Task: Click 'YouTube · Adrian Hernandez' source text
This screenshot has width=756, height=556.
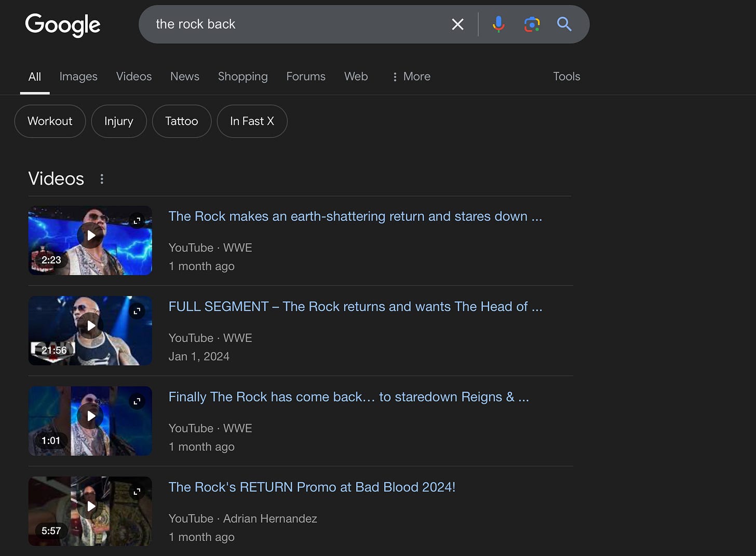Action: point(242,519)
